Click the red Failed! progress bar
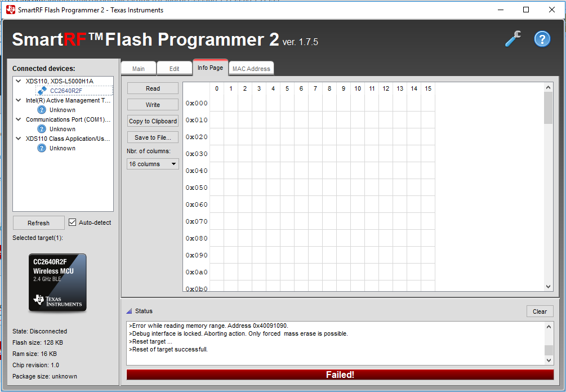 tap(340, 375)
